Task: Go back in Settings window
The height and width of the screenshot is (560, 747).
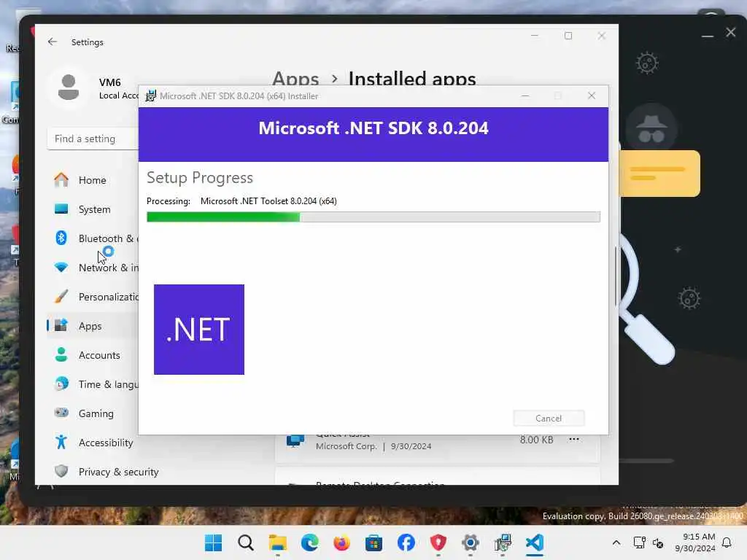Action: click(x=53, y=42)
